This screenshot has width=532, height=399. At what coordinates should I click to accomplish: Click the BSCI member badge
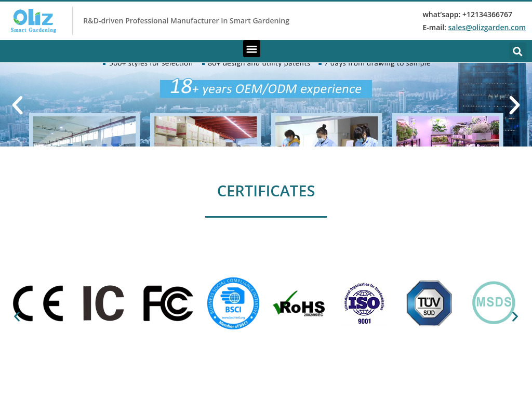click(x=233, y=303)
